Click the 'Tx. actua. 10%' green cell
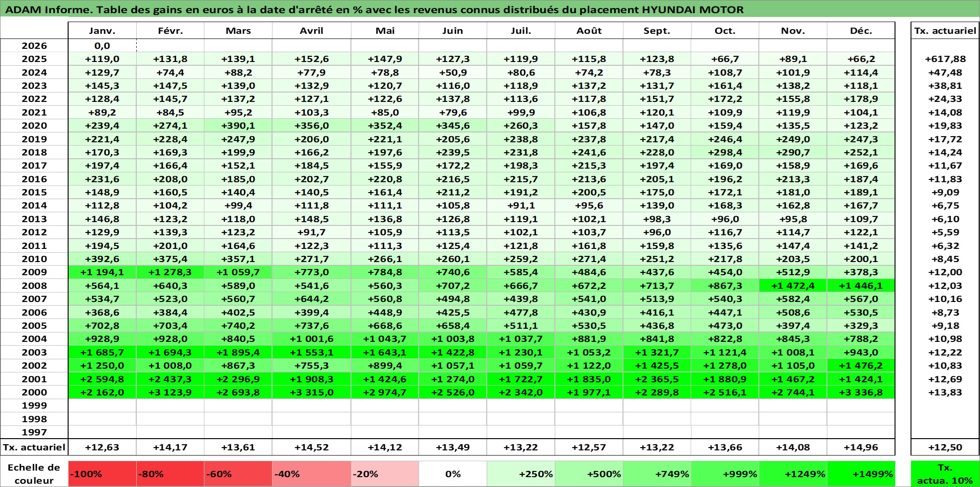This screenshot has height=487, width=980. point(945,473)
